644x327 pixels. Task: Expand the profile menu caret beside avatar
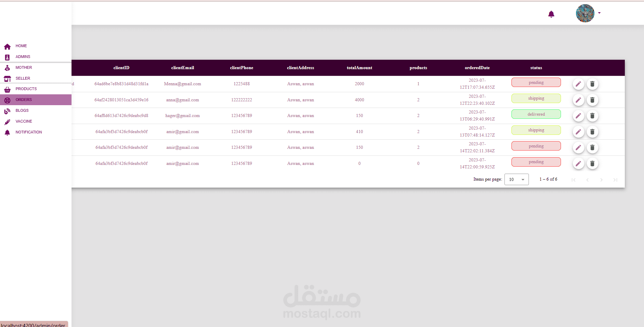point(599,13)
